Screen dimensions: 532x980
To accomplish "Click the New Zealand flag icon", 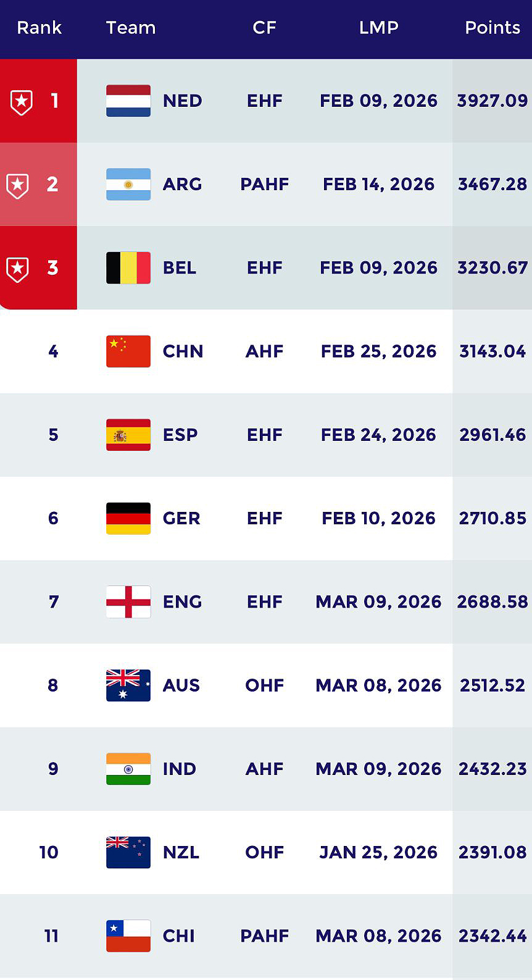I will (x=128, y=852).
